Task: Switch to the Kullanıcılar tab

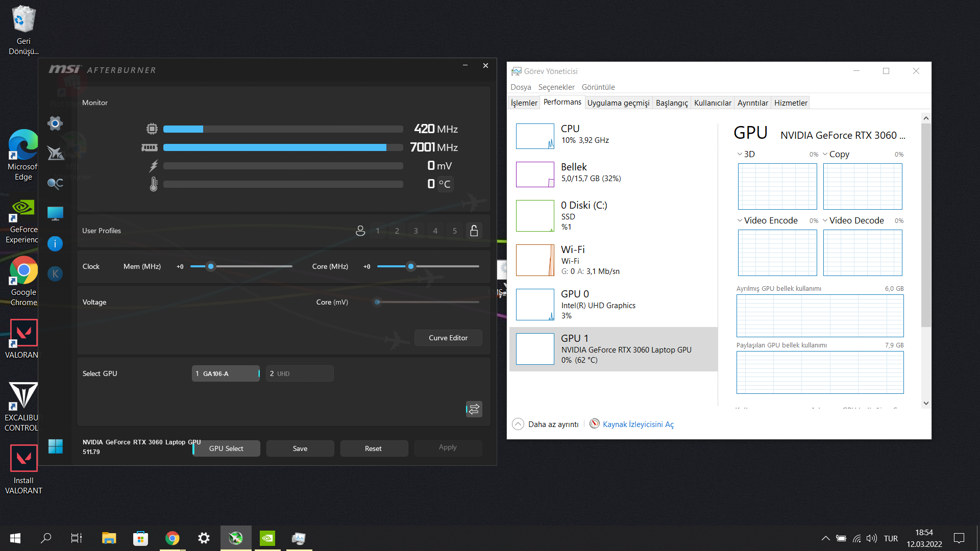Action: pyautogui.click(x=713, y=103)
